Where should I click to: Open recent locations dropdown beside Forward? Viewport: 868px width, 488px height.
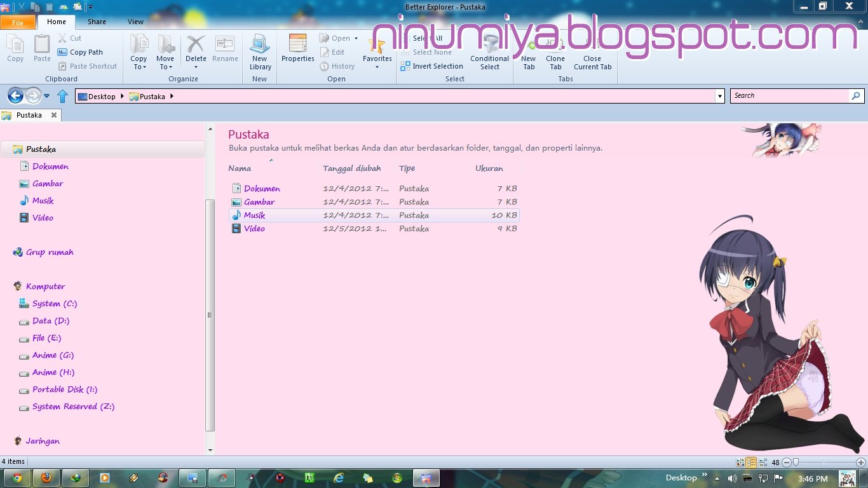pos(47,97)
